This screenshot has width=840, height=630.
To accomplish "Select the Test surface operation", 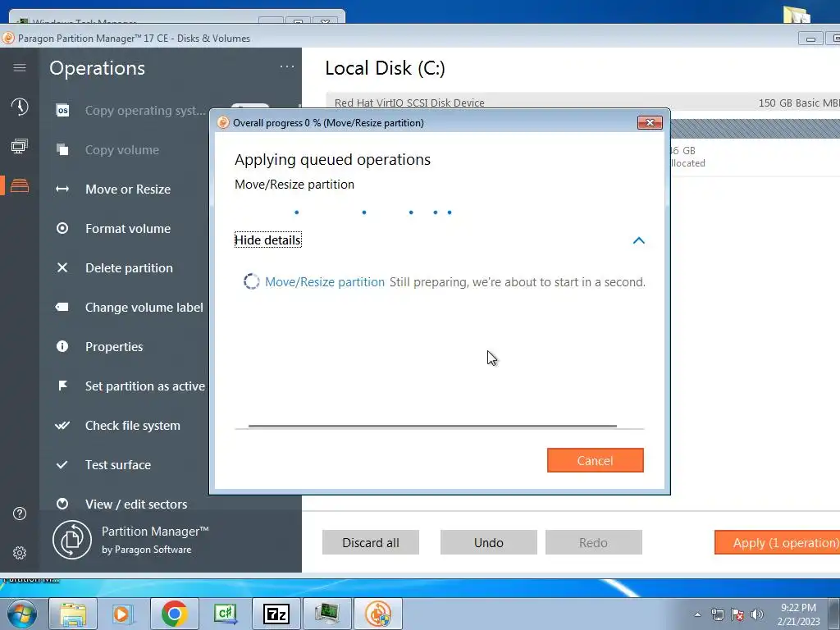I will [118, 464].
